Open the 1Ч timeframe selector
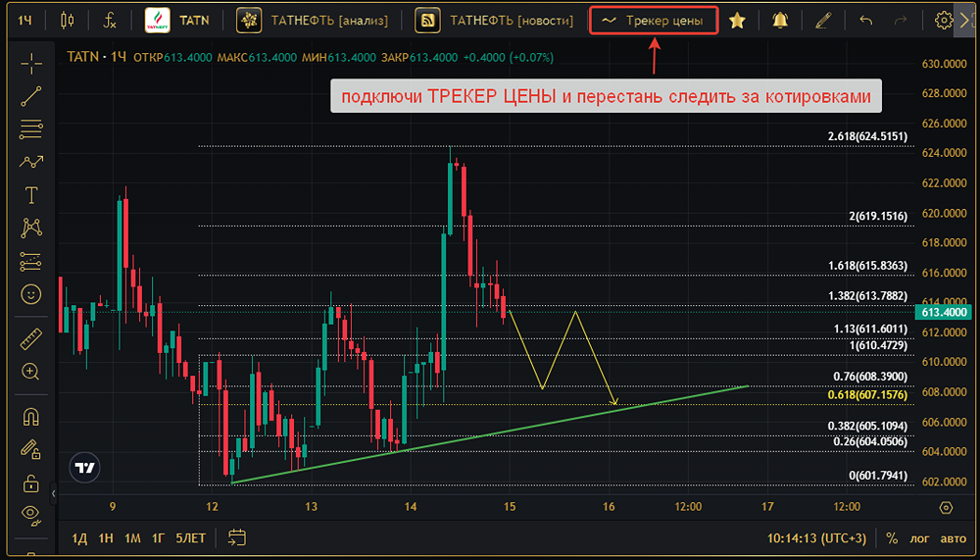Image resolution: width=980 pixels, height=560 pixels. tap(25, 21)
